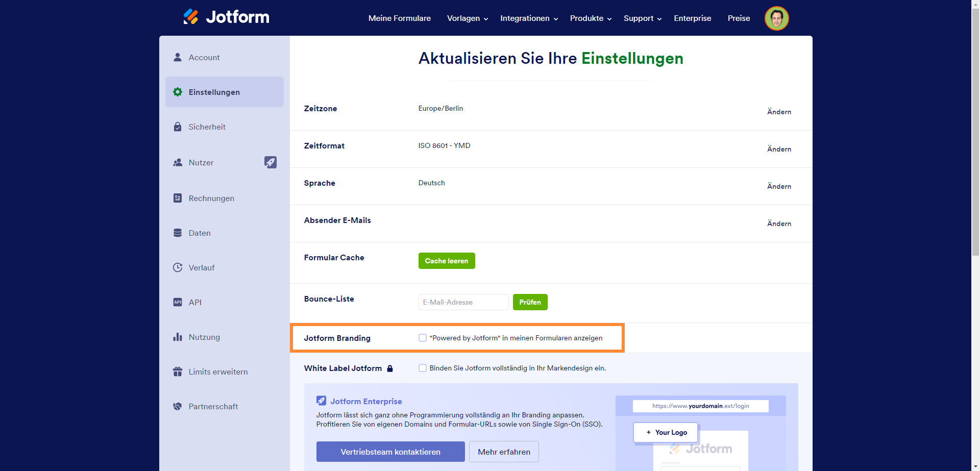Open the Account section in the sidebar

[x=225, y=57]
